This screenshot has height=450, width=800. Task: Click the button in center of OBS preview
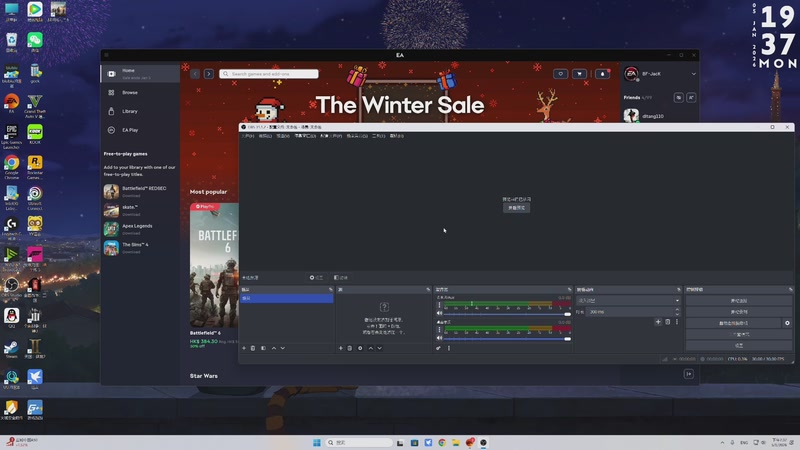(516, 208)
